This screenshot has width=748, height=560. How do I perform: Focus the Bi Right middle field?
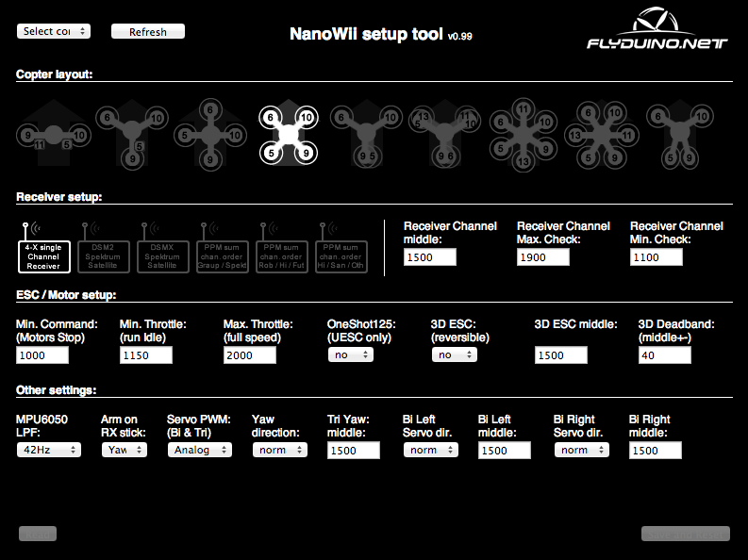655,451
